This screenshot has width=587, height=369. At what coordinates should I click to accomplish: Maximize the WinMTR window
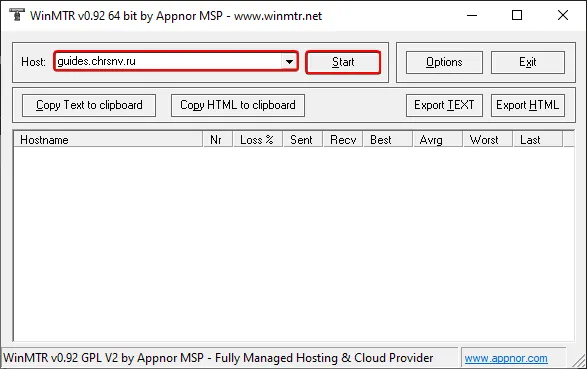517,15
